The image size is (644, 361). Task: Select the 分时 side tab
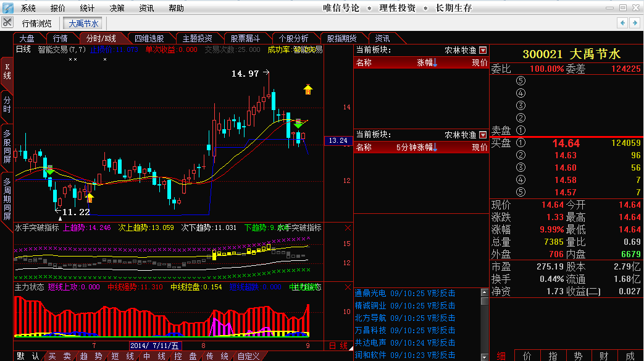click(7, 104)
